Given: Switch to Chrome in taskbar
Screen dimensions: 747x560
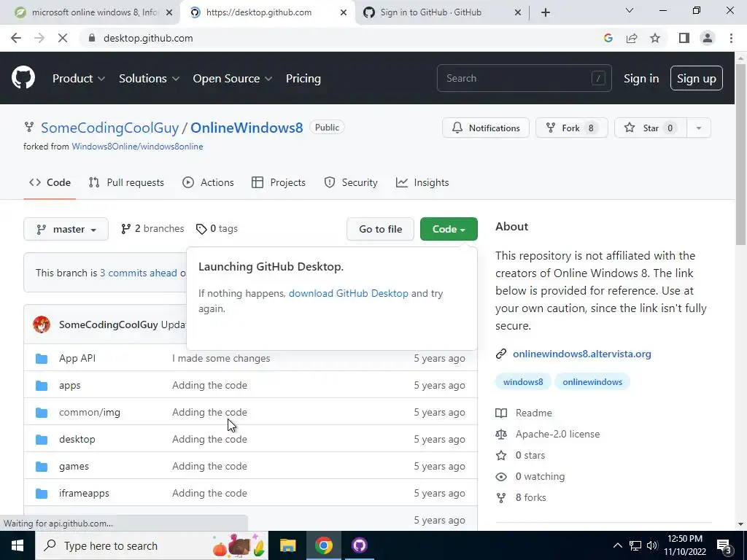Looking at the screenshot, I should tap(323, 545).
